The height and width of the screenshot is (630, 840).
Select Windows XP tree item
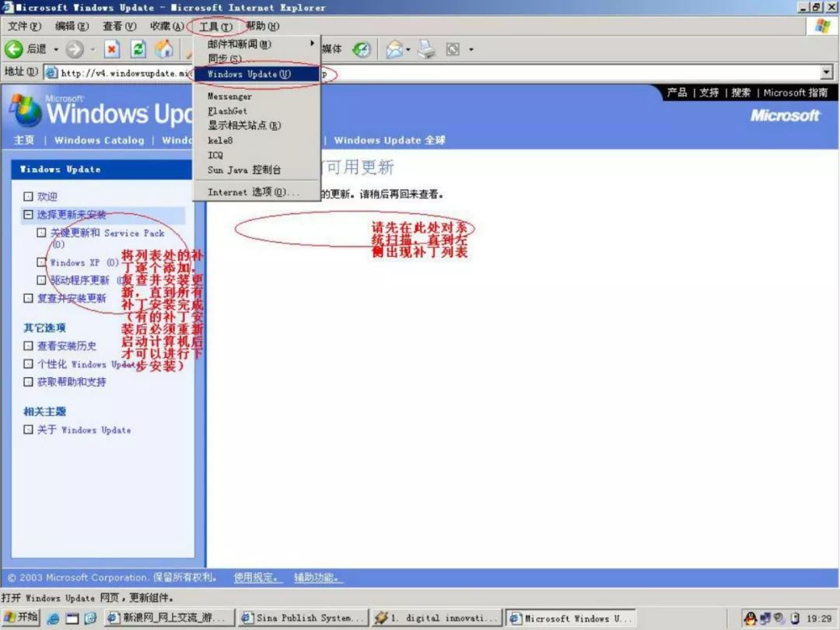(x=75, y=263)
